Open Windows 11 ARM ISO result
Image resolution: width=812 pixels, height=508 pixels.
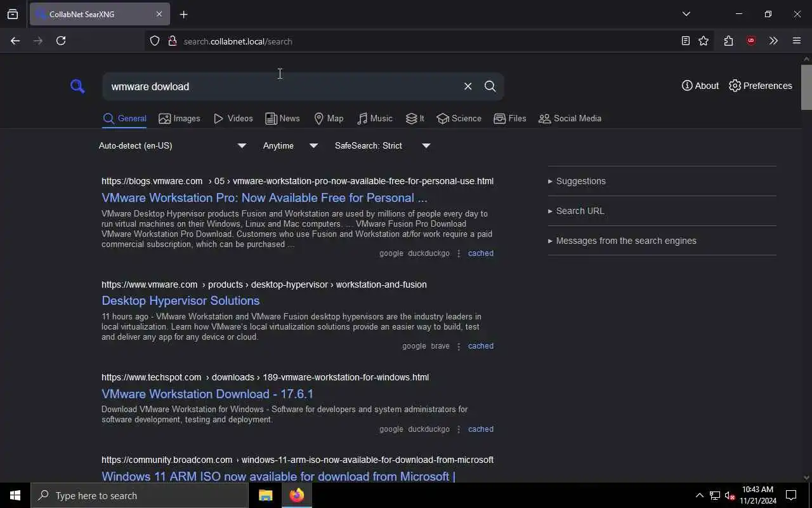[278, 476]
